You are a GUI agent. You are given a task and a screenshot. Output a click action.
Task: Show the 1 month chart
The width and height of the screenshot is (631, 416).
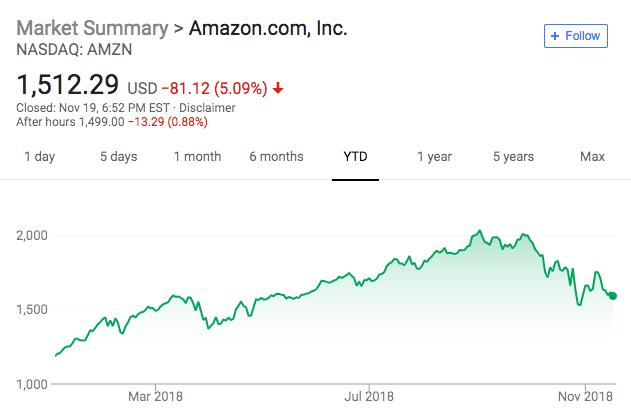coord(197,156)
